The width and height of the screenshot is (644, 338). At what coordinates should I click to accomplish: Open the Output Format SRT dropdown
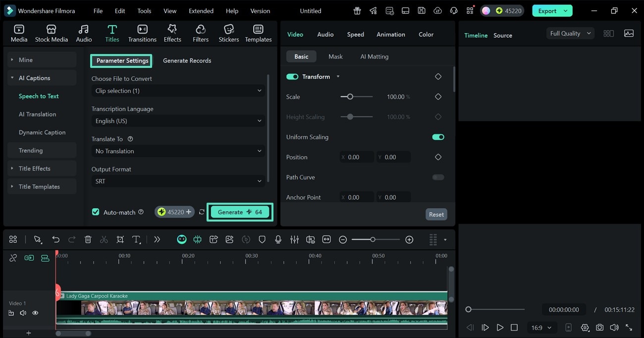click(178, 181)
